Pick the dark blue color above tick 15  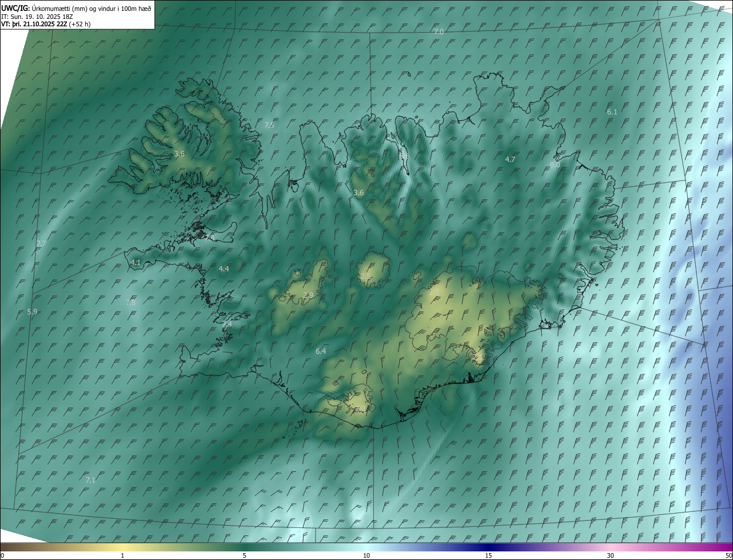(488, 547)
